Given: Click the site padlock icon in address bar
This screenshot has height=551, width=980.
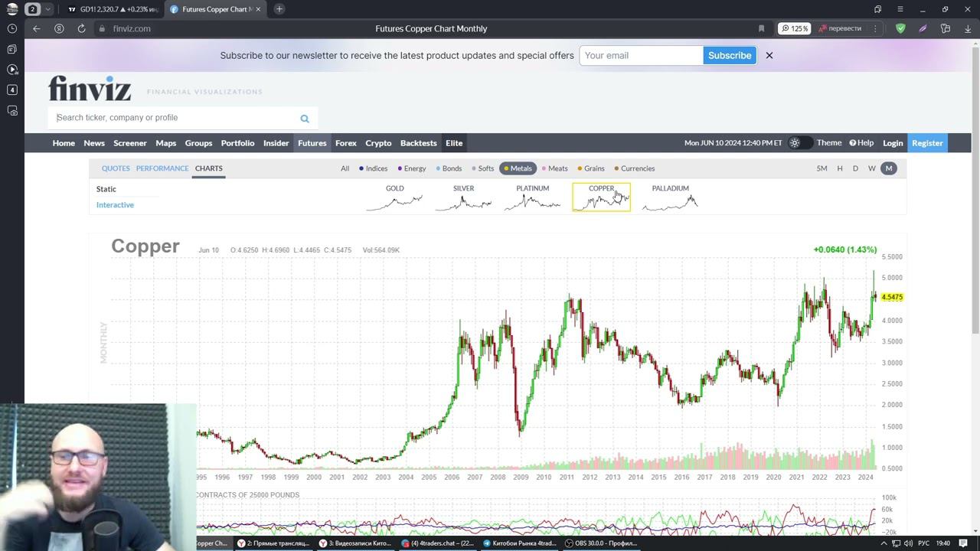Looking at the screenshot, I should [x=102, y=28].
